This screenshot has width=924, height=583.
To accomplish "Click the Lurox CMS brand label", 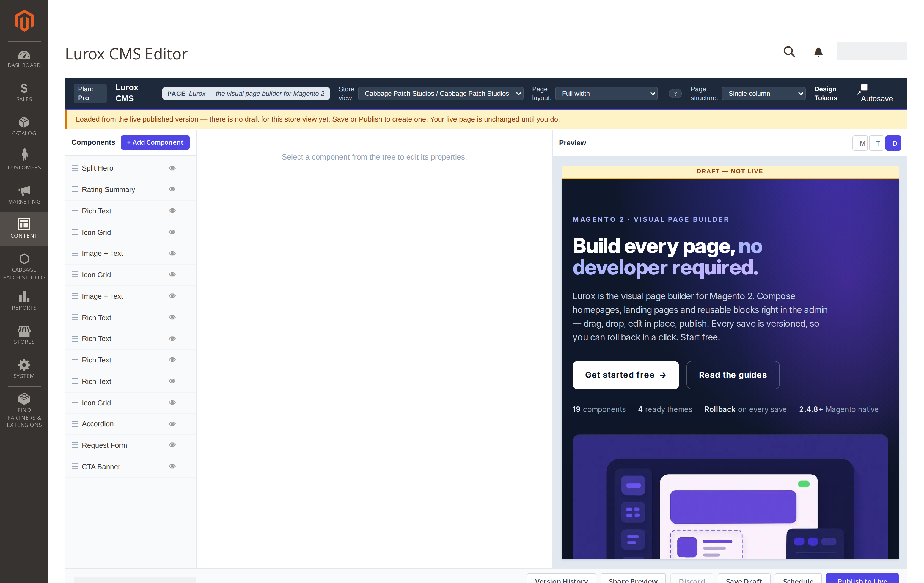I will click(127, 93).
